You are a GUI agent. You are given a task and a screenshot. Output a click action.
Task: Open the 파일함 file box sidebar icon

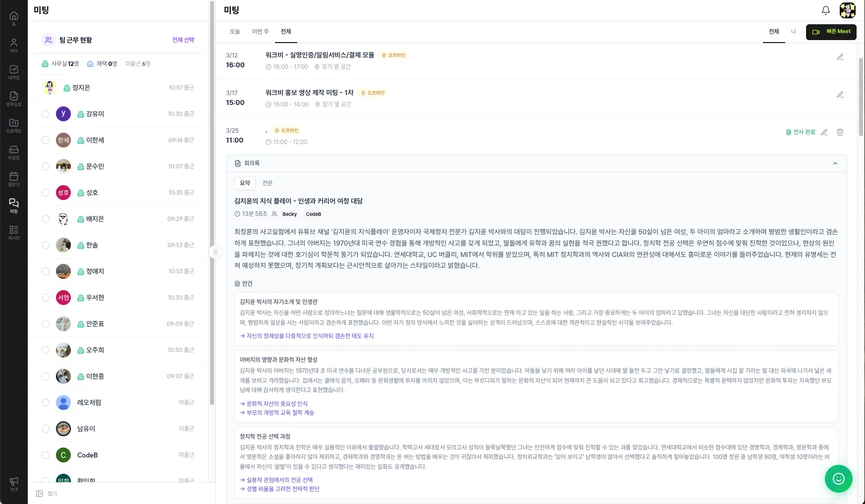14,152
